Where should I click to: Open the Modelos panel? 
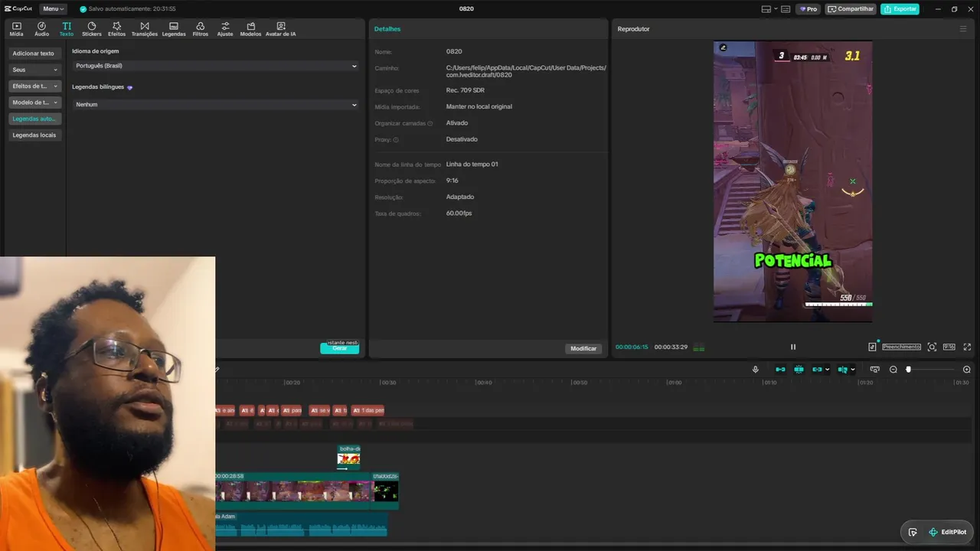[x=250, y=29]
